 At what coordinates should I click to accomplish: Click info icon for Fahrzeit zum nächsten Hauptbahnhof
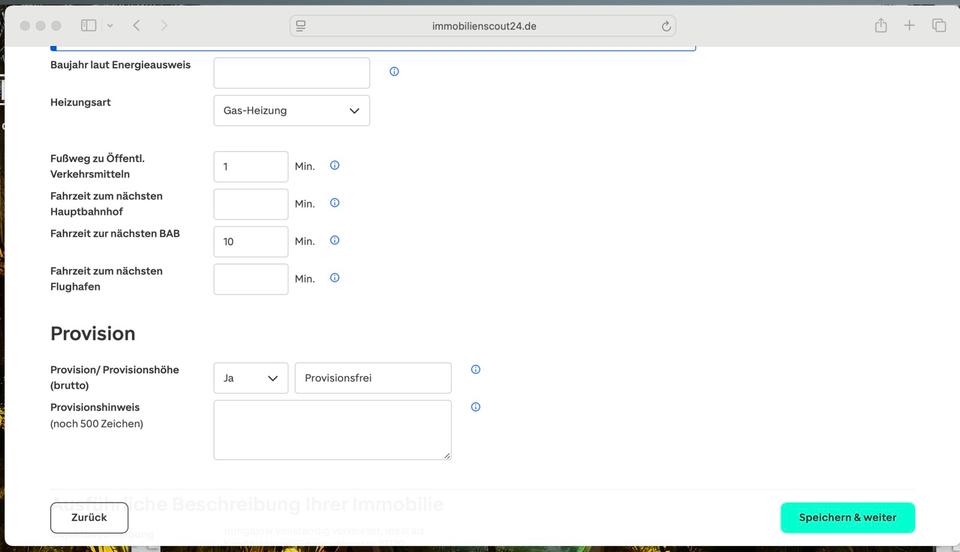tap(335, 203)
